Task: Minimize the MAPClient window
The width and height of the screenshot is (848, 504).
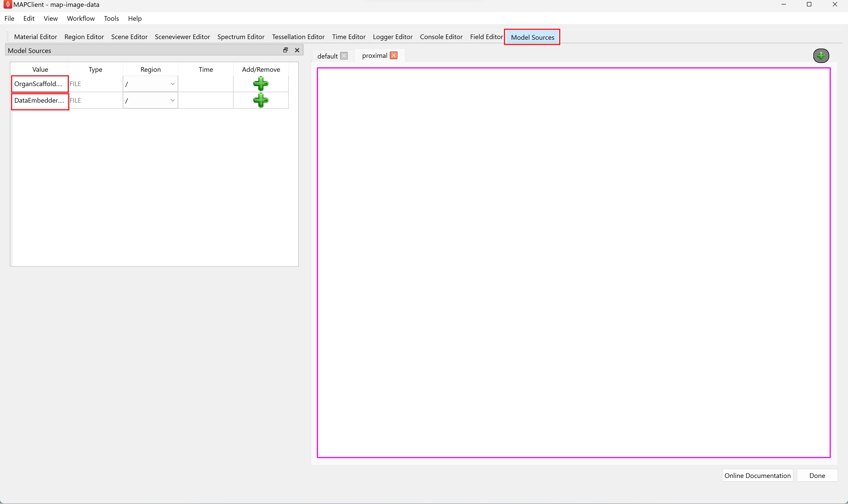Action: tap(784, 4)
